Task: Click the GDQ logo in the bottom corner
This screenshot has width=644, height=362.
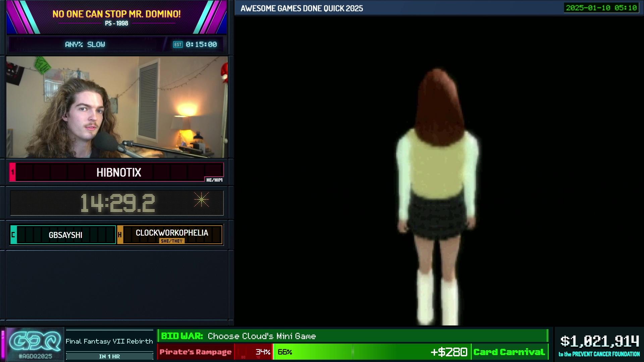Action: click(35, 342)
